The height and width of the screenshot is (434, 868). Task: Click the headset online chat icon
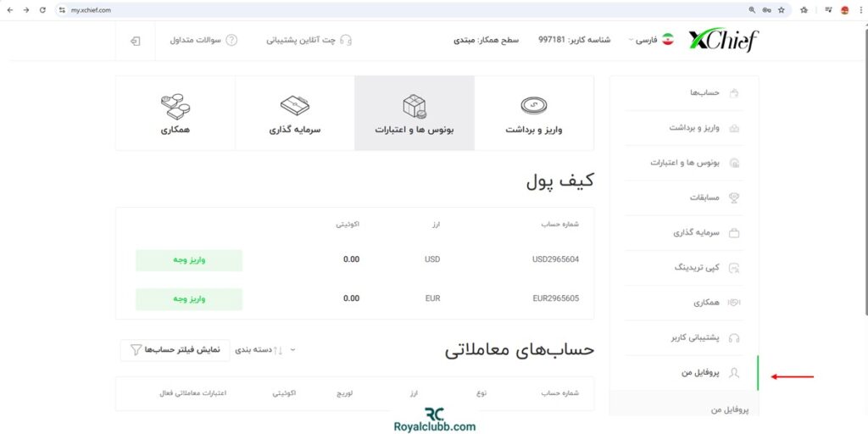pos(347,41)
